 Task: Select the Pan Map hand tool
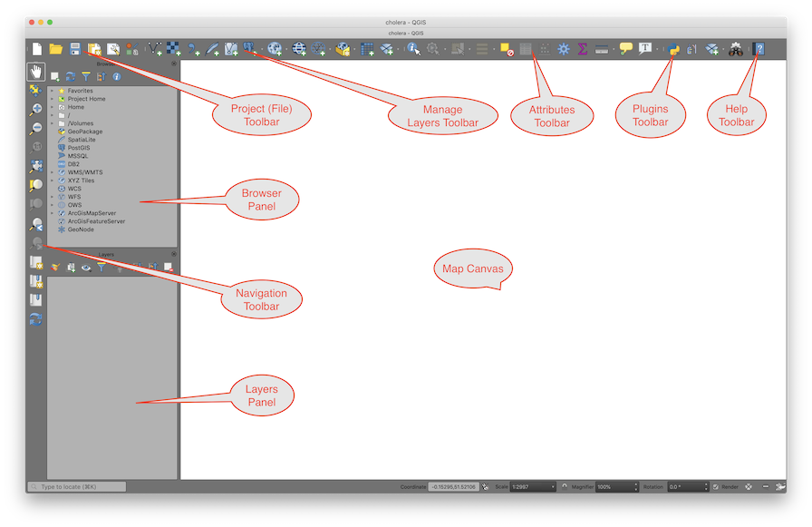tap(35, 71)
